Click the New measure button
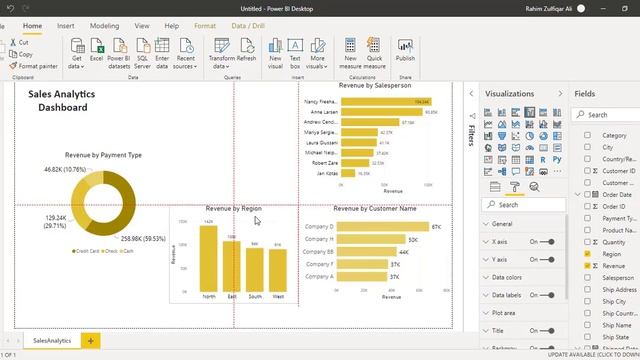 (x=350, y=53)
